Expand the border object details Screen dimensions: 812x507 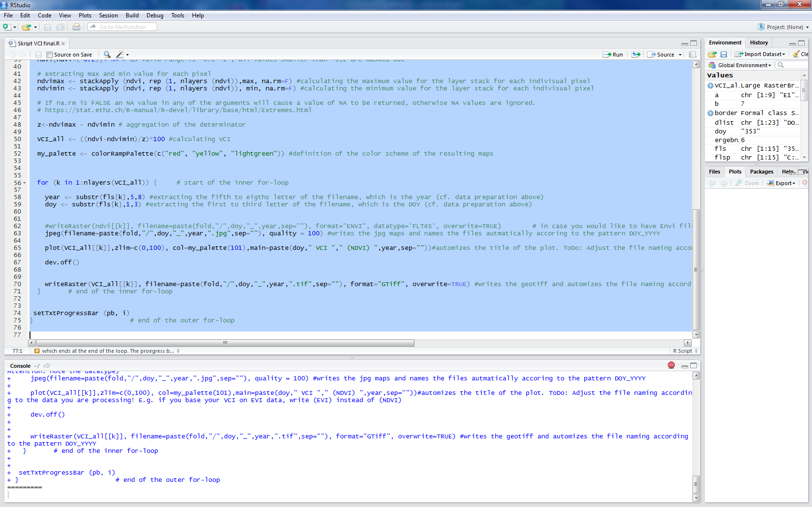710,113
